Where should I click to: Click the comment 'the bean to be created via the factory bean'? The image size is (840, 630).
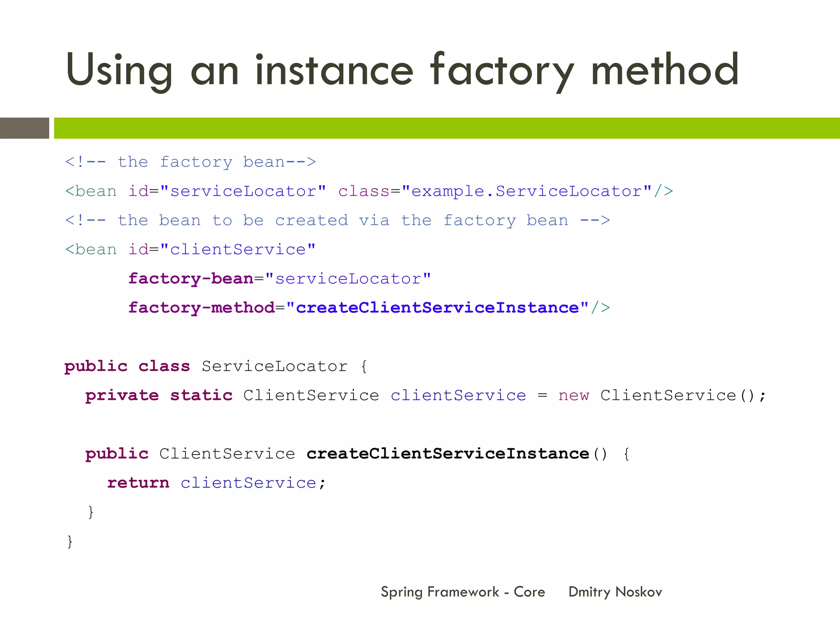[338, 220]
